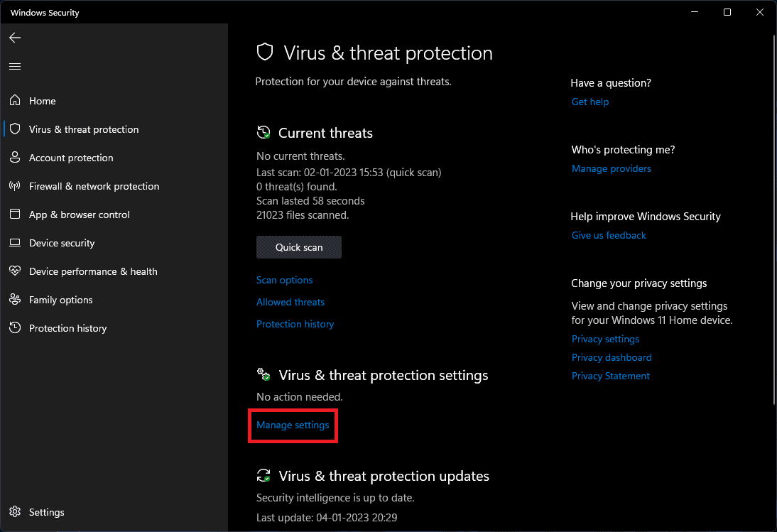Open the Privacy dashboard link

point(611,357)
